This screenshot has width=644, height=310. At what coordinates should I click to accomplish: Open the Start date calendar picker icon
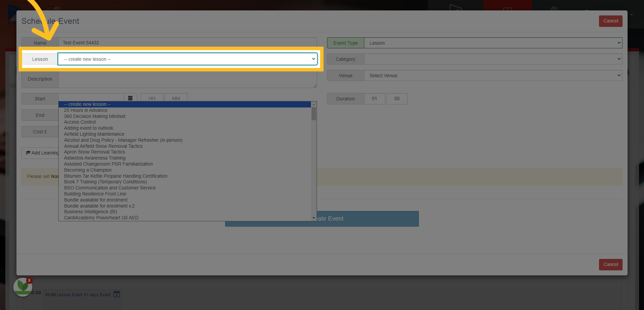click(130, 98)
